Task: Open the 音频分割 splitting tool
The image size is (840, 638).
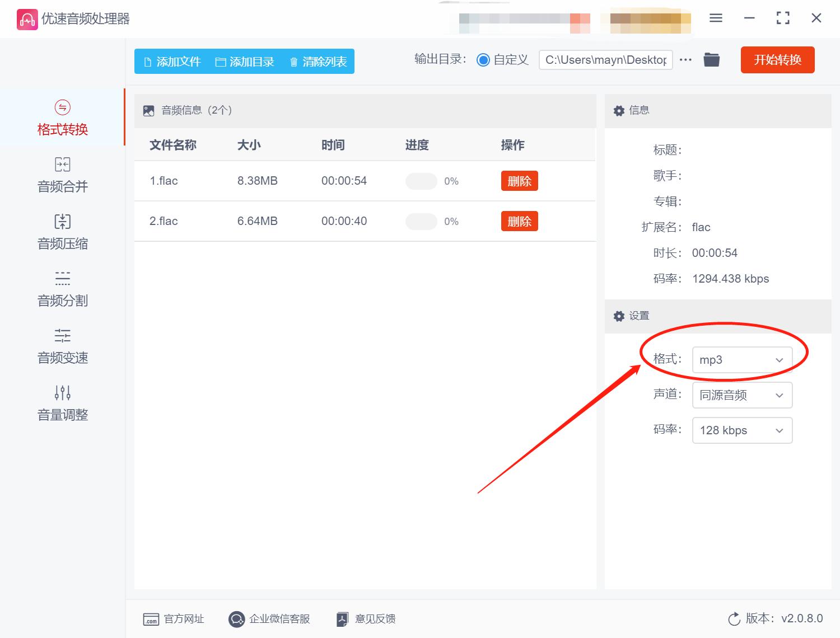Action: click(62, 289)
